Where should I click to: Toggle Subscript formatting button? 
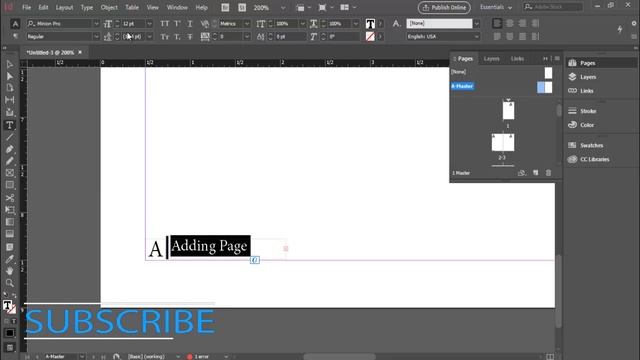[177, 37]
